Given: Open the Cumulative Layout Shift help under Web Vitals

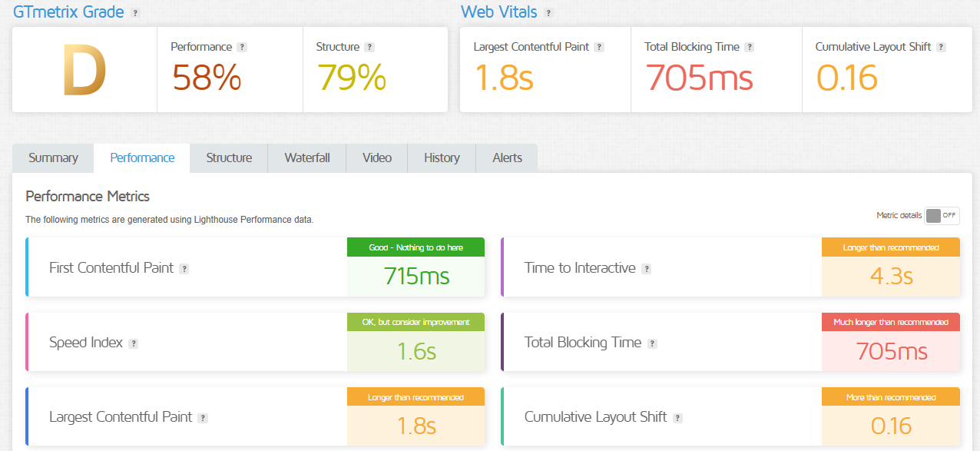Looking at the screenshot, I should pos(941,47).
